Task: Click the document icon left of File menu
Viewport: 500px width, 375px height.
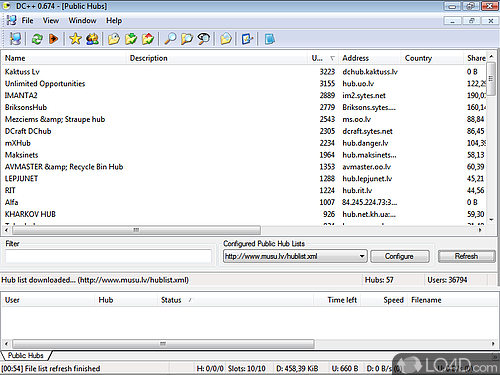Action: tap(11, 20)
